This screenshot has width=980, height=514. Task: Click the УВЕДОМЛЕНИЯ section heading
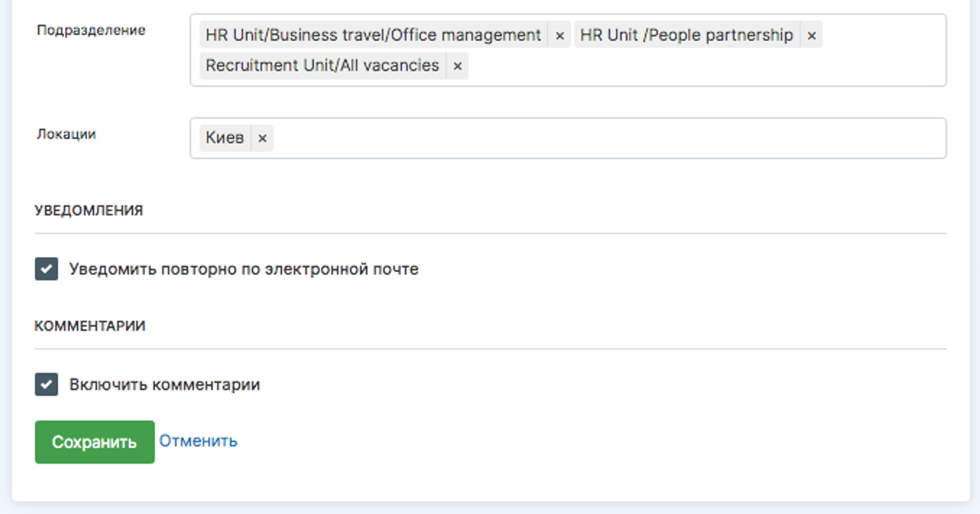[89, 211]
